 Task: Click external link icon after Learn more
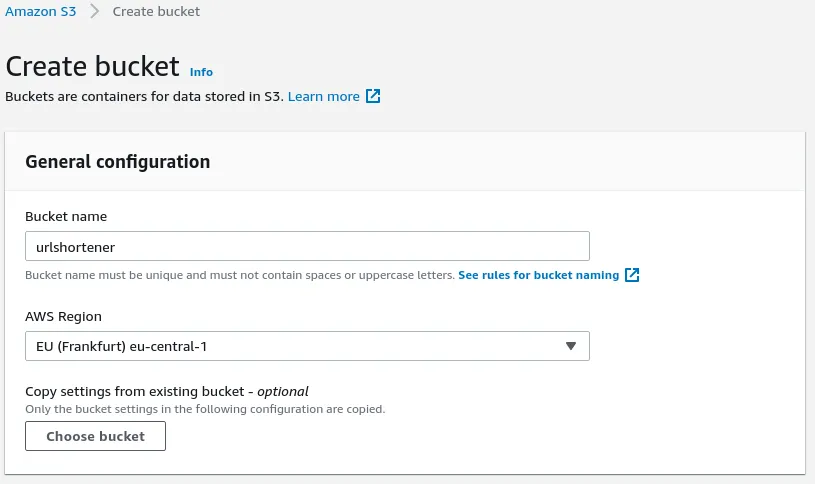pos(373,97)
